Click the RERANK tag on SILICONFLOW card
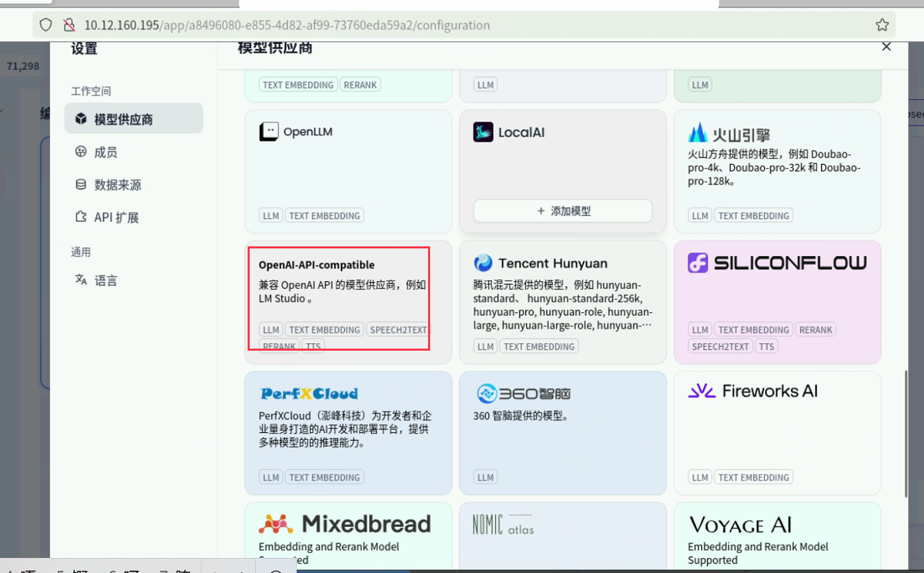924x573 pixels. click(816, 330)
